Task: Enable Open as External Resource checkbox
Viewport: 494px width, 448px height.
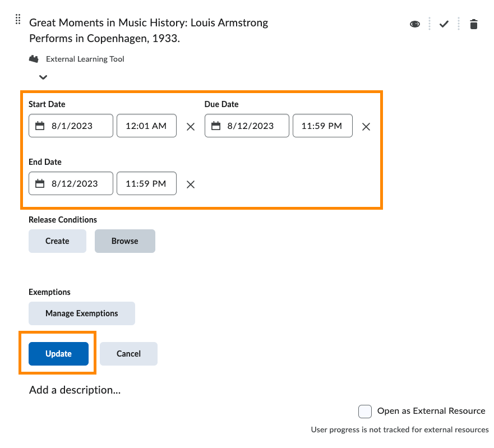Action: click(365, 412)
